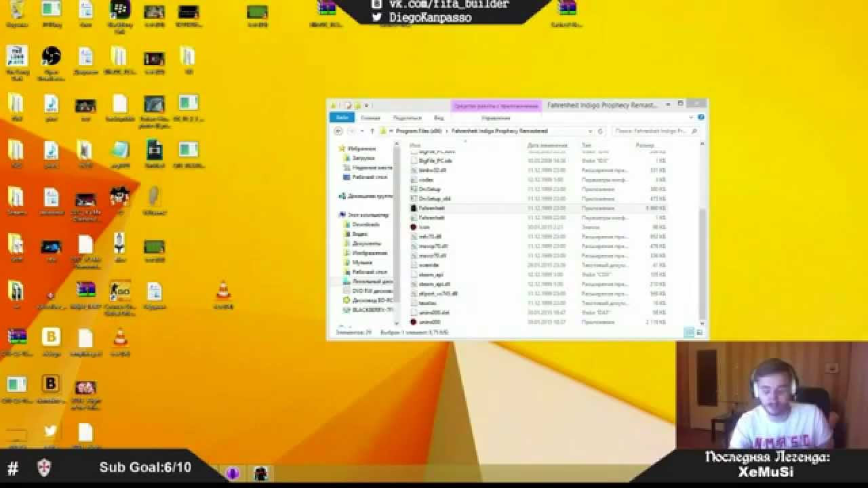Open Изображения in the navigation pane

click(x=370, y=253)
